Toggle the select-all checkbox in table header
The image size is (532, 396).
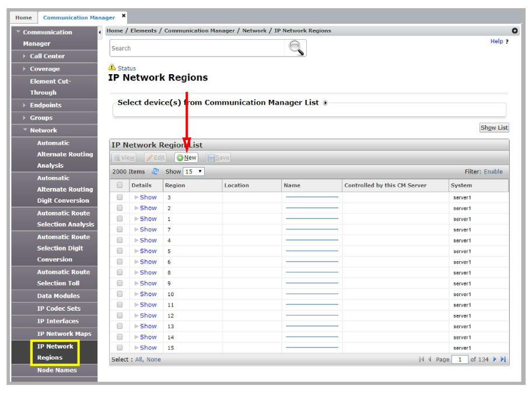(120, 185)
